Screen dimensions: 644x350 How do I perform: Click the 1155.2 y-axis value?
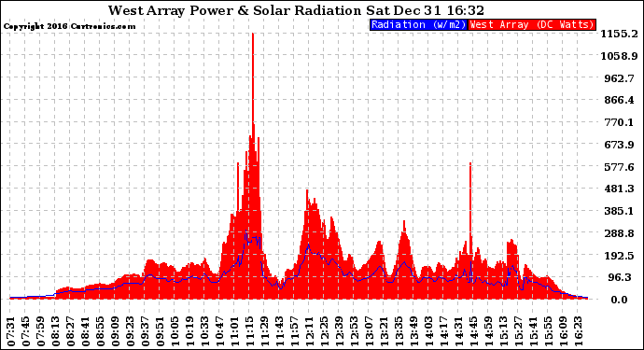click(x=619, y=34)
